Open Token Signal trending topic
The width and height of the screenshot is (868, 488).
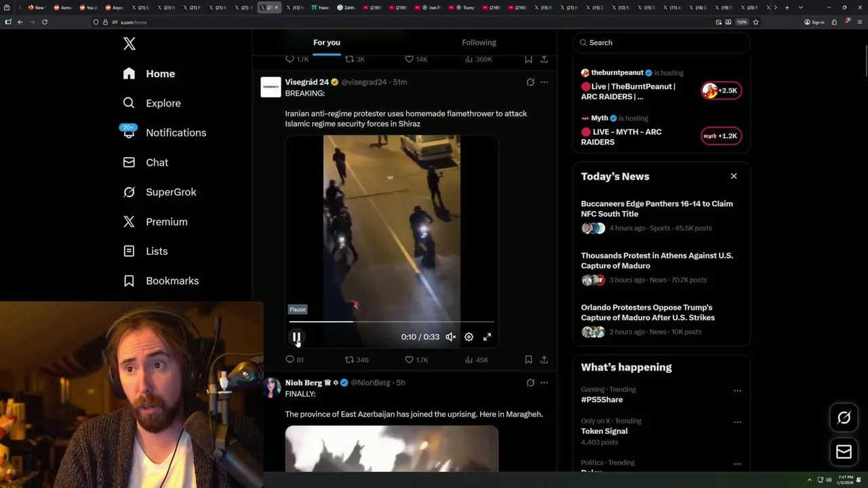point(604,431)
